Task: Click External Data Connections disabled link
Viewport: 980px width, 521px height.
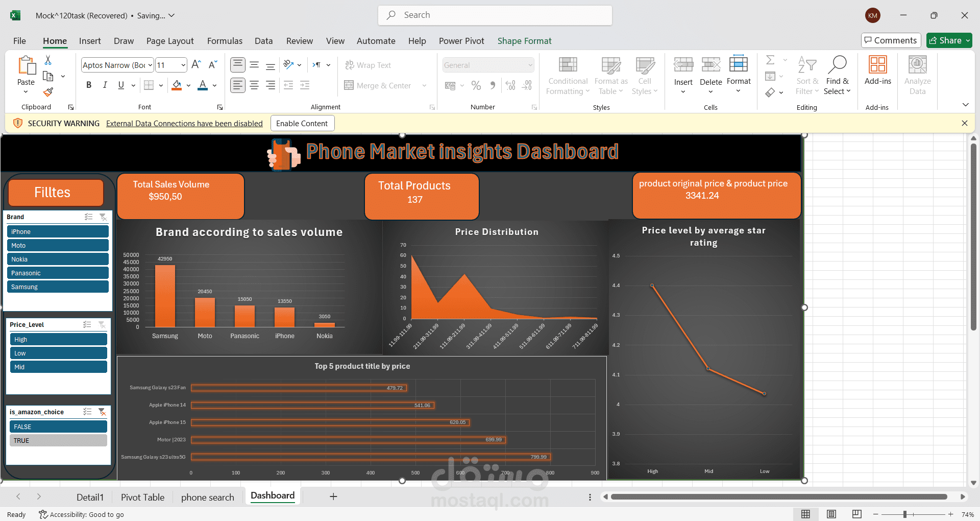Action: click(184, 123)
